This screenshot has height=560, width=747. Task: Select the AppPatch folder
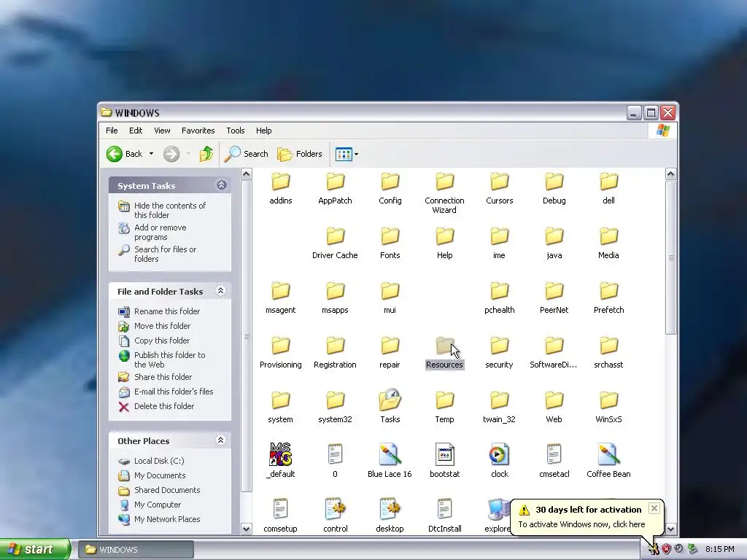click(335, 188)
